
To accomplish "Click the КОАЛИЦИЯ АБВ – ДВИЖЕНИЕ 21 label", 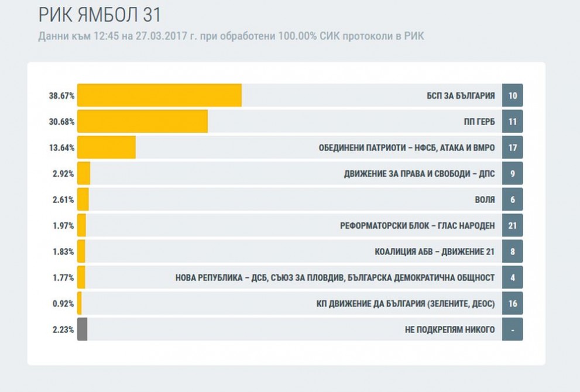I will pyautogui.click(x=435, y=252).
